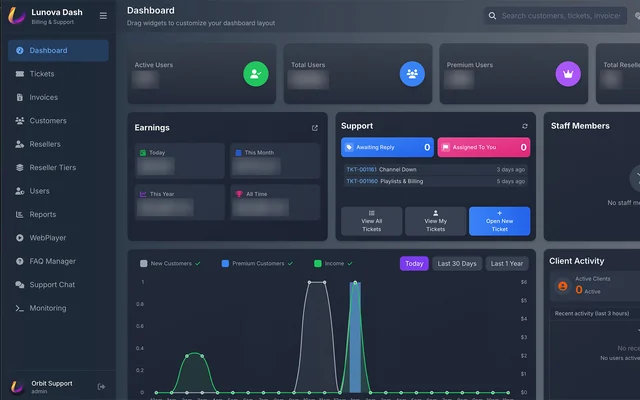Click the Earnings widget title

pos(152,128)
